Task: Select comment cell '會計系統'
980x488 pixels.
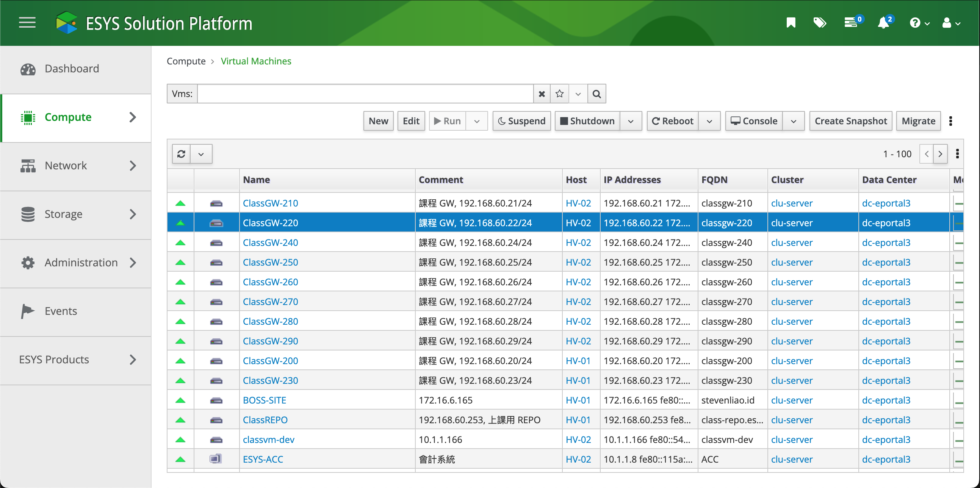Action: tap(488, 459)
